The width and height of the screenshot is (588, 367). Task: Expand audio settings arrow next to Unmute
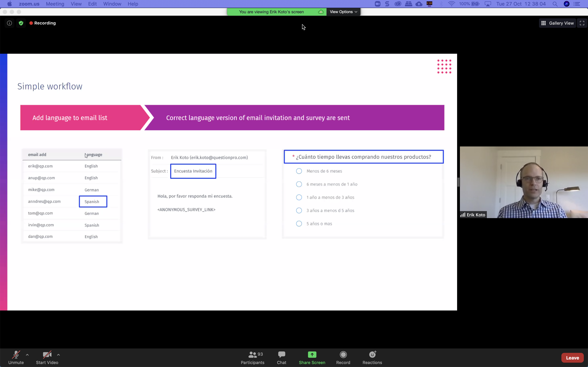[27, 355]
